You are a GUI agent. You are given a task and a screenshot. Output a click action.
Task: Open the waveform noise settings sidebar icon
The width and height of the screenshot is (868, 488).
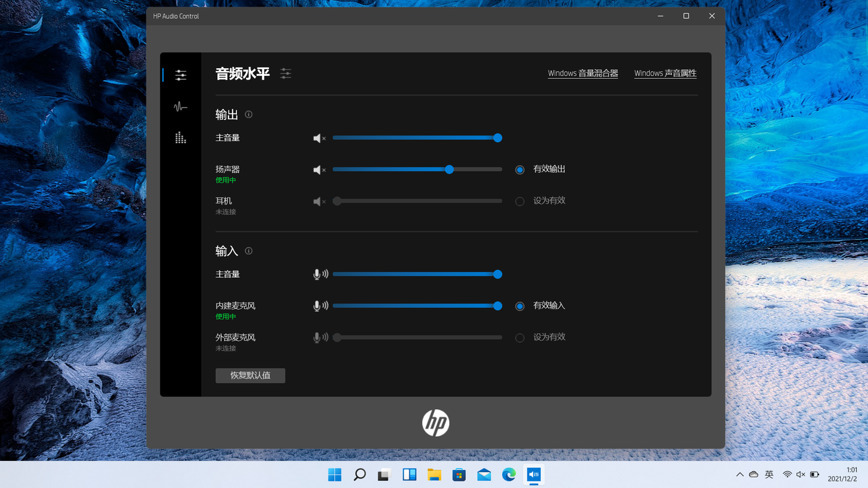click(x=180, y=107)
